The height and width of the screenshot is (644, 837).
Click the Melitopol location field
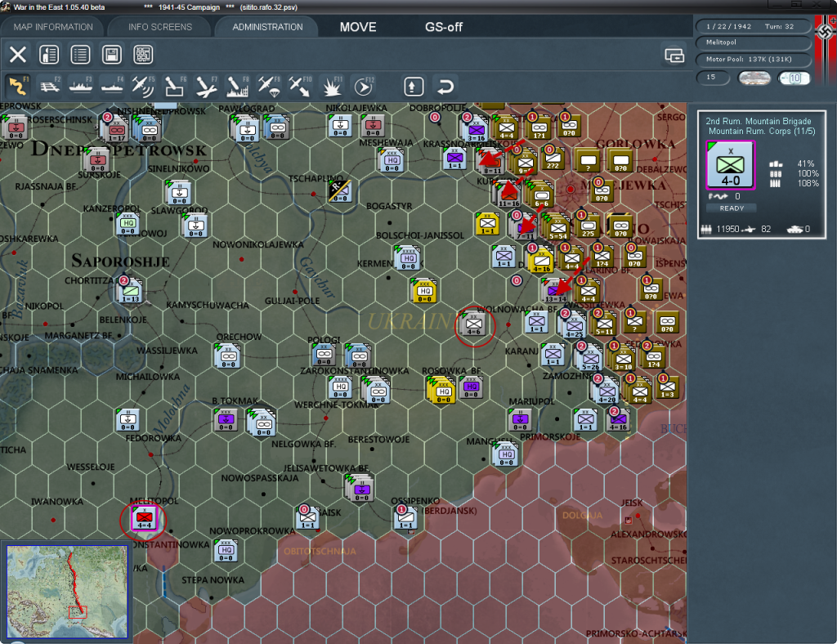pos(753,42)
